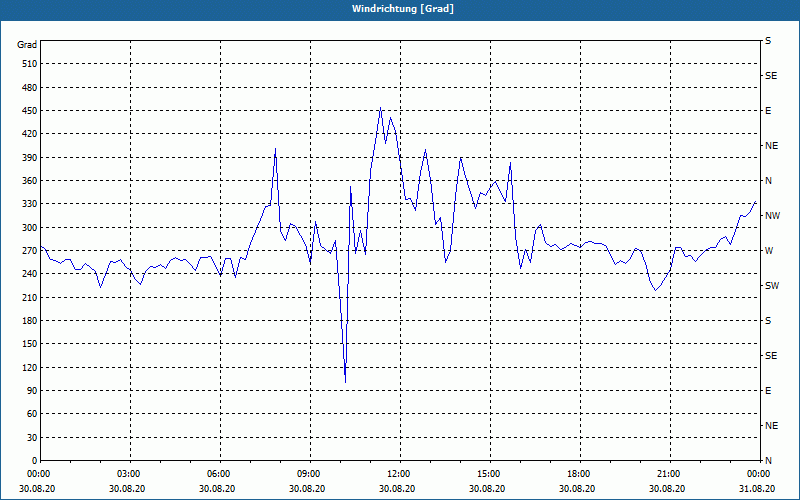Select the 30.08.20 date under 18:00
This screenshot has height=500, width=800.
[577, 488]
